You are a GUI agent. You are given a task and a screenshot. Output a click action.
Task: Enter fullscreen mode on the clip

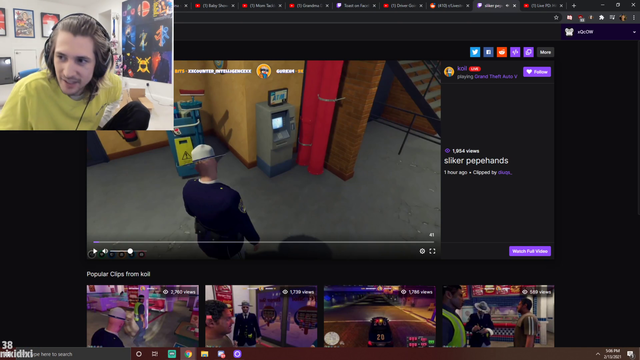click(x=432, y=251)
